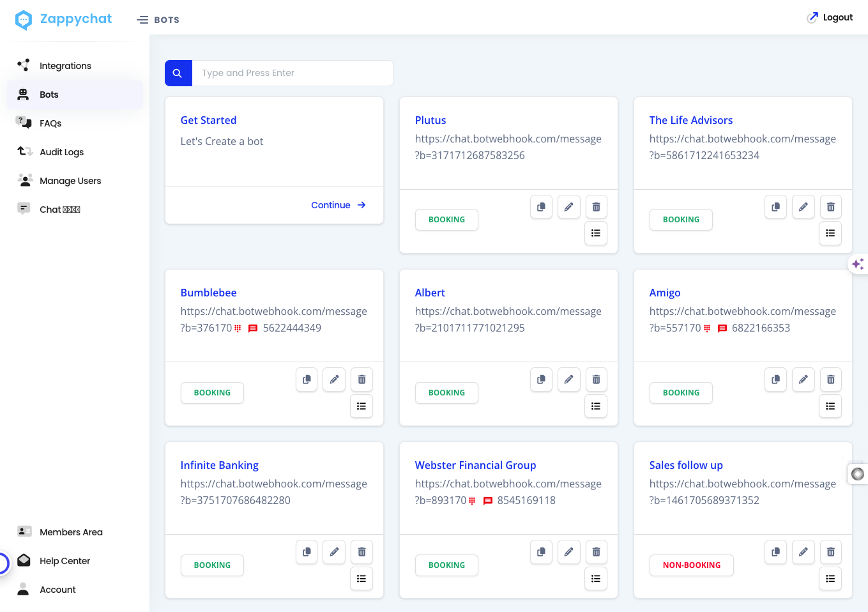
Task: Delete the Plutus bot with the trash icon
Action: (x=596, y=207)
